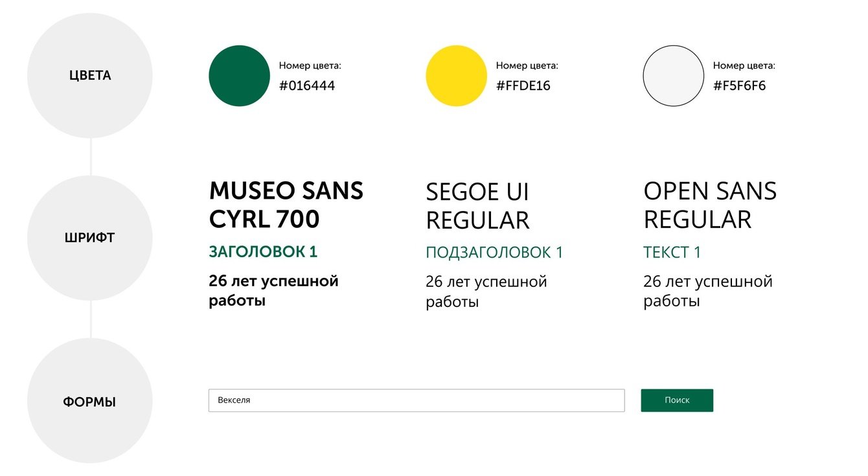The image size is (868, 476).
Task: Click the ЦВЕТА section circle
Action: click(x=90, y=75)
